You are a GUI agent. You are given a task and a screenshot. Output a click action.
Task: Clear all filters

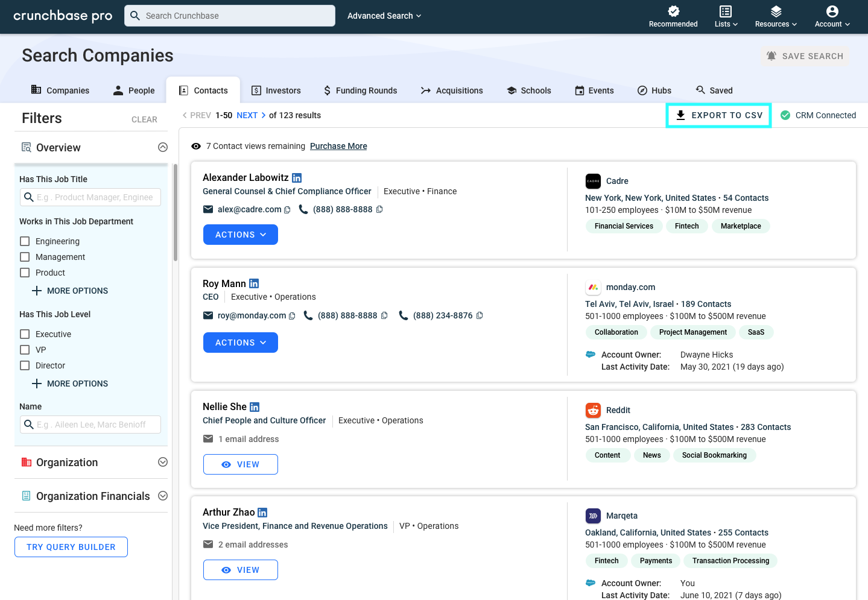tap(144, 119)
